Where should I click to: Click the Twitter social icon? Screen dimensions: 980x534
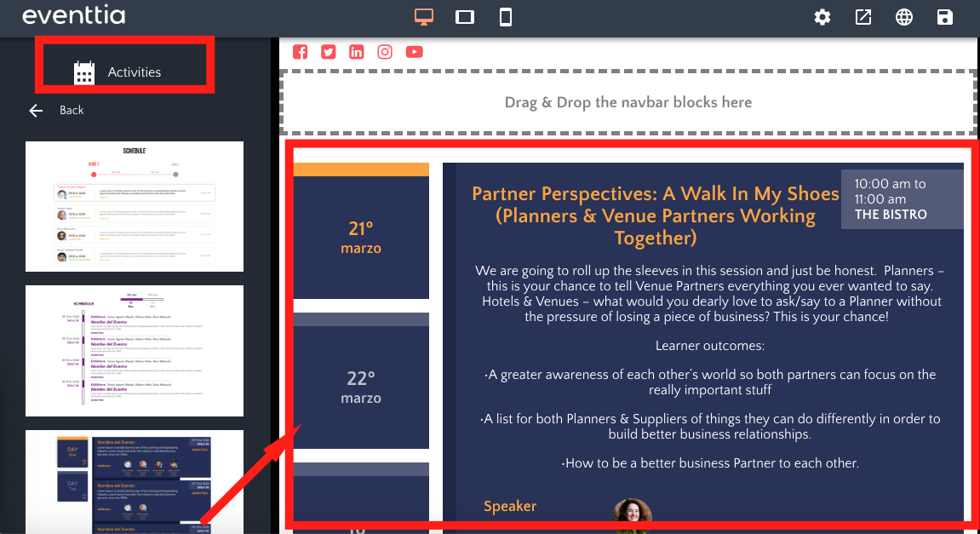tap(329, 52)
